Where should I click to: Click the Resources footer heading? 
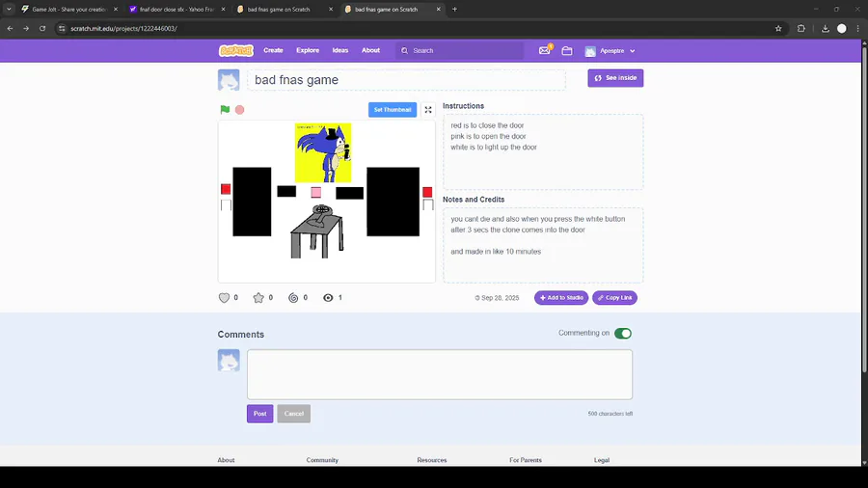click(x=432, y=460)
